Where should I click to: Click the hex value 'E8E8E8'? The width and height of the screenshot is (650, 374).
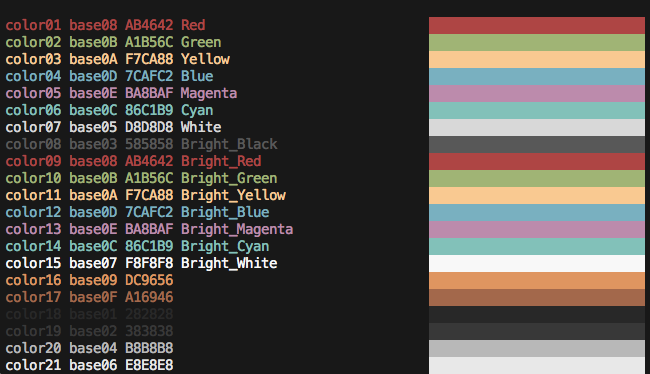pos(149,365)
